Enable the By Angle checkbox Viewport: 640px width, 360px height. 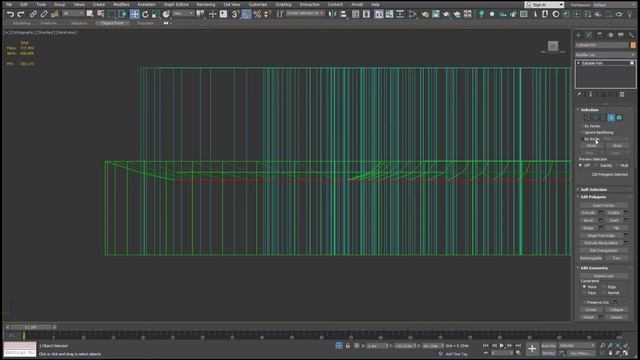(x=582, y=139)
